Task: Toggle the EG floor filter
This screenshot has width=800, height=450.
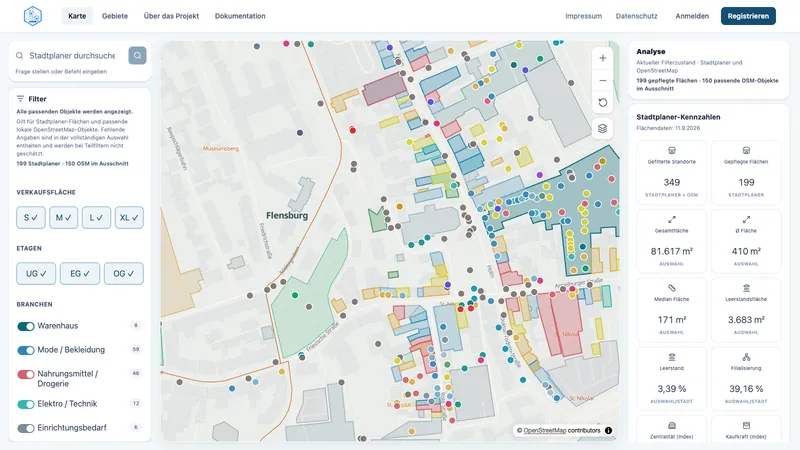Action: click(x=80, y=273)
